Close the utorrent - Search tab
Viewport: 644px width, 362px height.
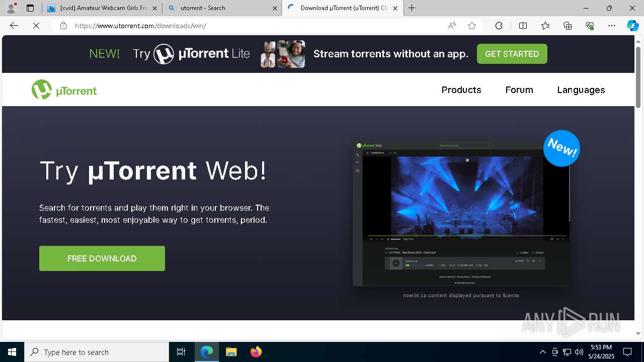tap(275, 8)
